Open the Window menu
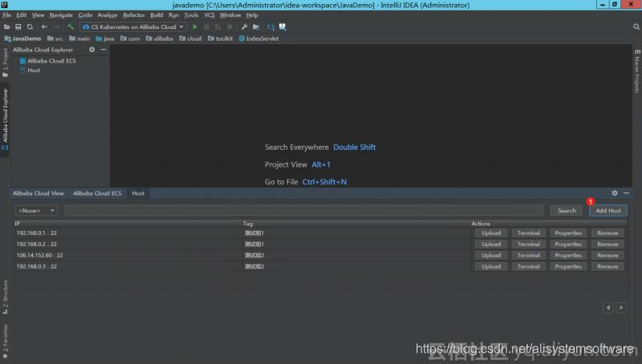This screenshot has height=364, width=642. (230, 15)
